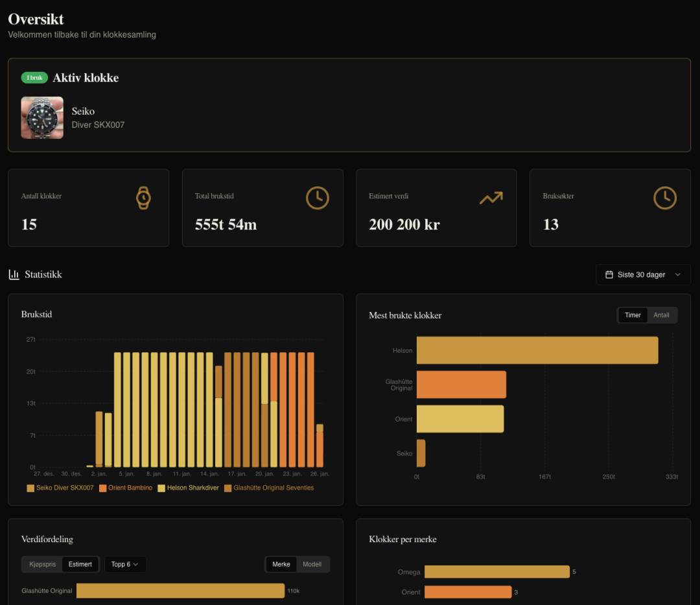The height and width of the screenshot is (605, 700).
Task: Open the Topp 6 dropdown
Action: point(125,564)
